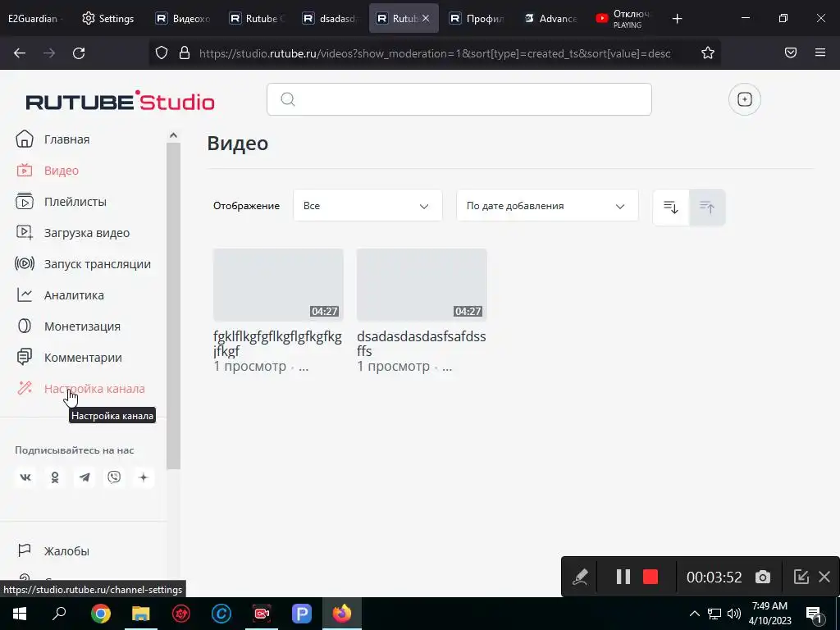Go back with browser back arrow

pyautogui.click(x=20, y=52)
